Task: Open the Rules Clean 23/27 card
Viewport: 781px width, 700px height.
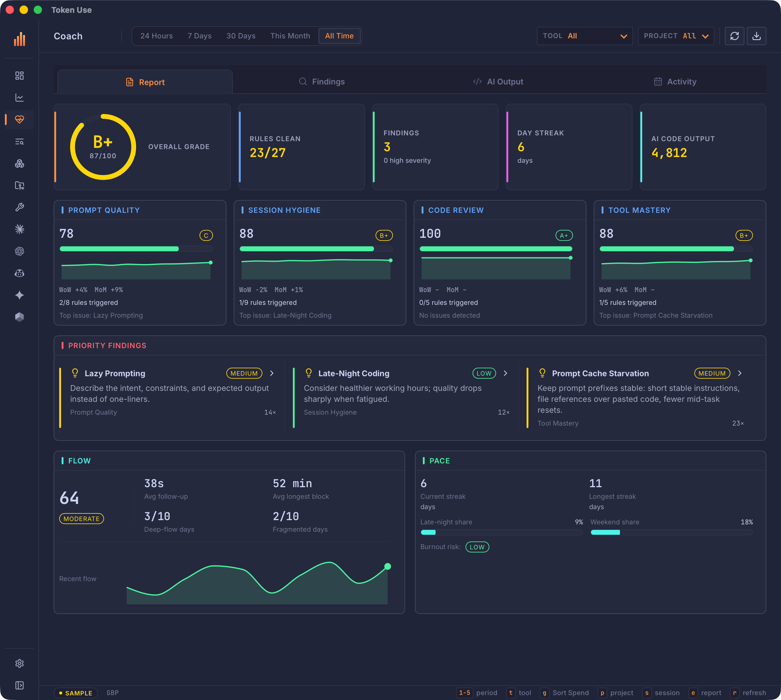Action: (301, 147)
